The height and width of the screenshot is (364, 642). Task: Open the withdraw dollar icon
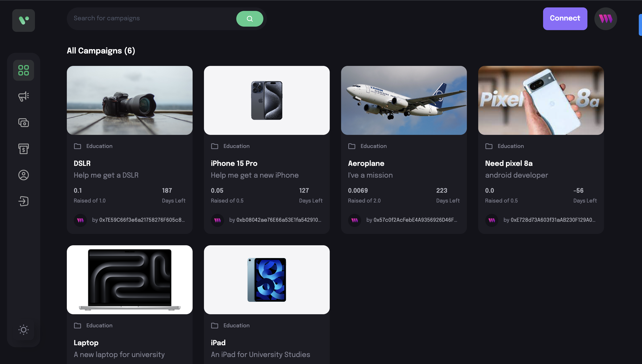(x=24, y=149)
